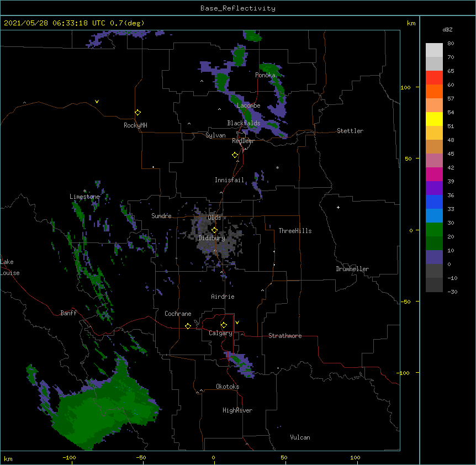Select the Sundre label
476x465 pixels.
(161, 216)
